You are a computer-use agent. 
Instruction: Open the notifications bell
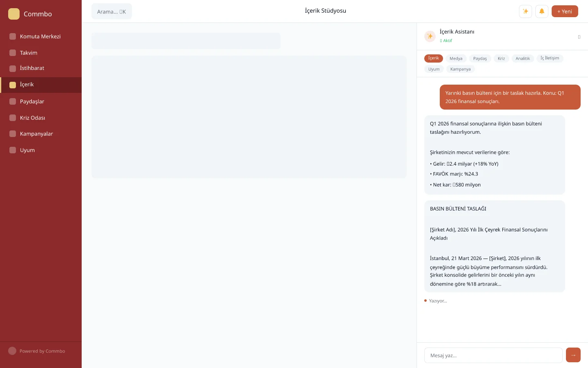click(x=542, y=11)
